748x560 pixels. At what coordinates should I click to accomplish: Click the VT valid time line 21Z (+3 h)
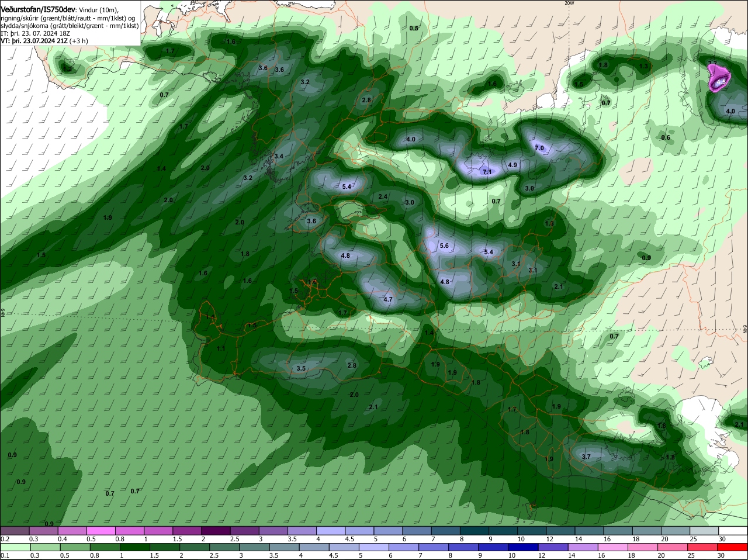tap(44, 41)
